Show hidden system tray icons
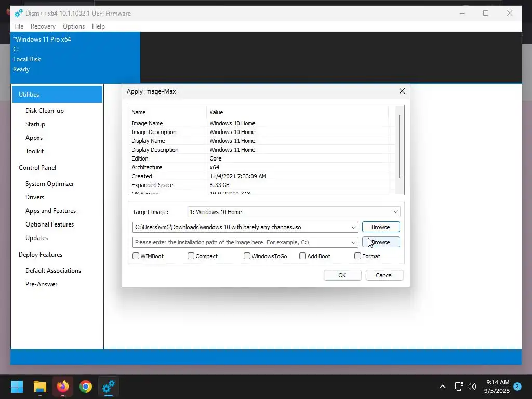Viewport: 532px width, 399px height. (443, 387)
